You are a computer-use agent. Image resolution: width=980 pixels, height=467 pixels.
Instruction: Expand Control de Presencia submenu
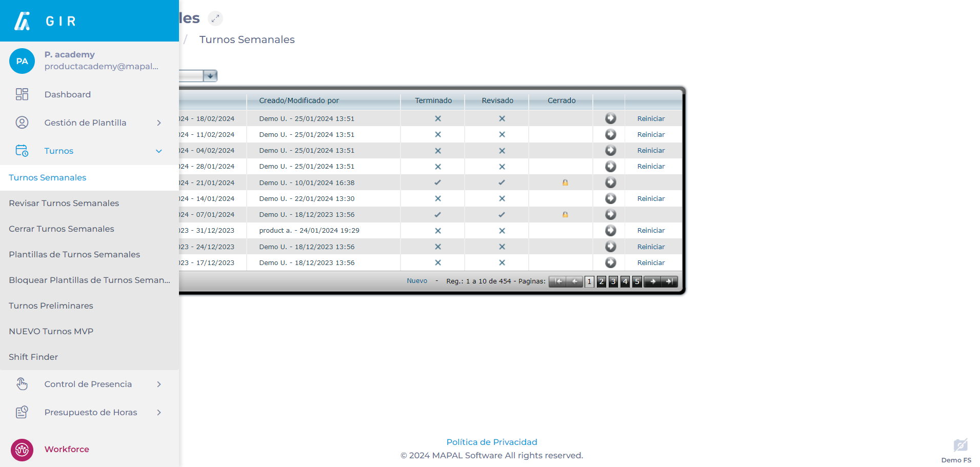[x=159, y=384]
